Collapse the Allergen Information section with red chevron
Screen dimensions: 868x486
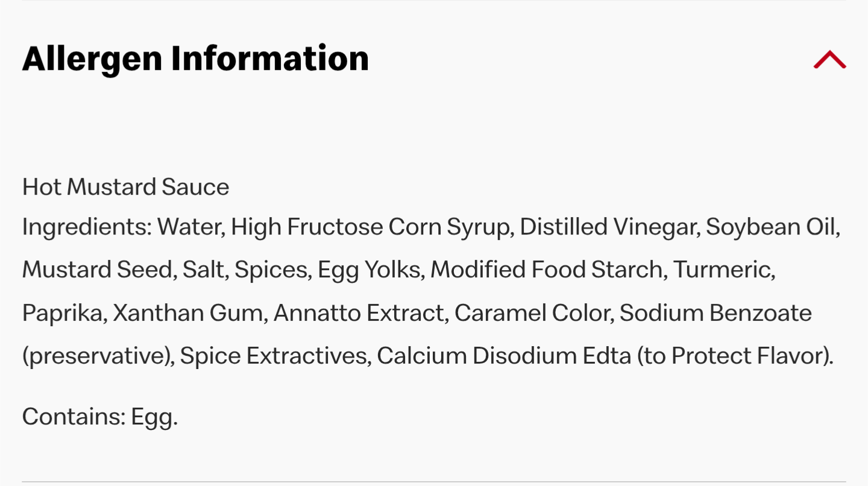tap(829, 59)
